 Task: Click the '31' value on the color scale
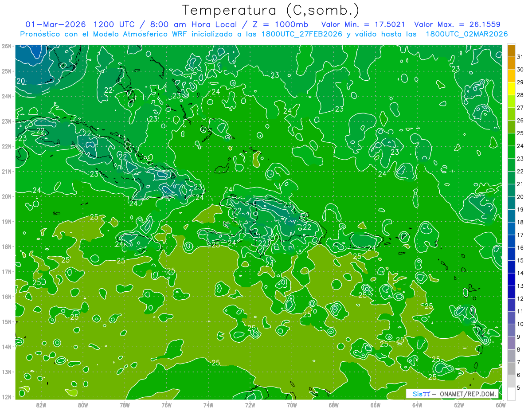coord(520,57)
